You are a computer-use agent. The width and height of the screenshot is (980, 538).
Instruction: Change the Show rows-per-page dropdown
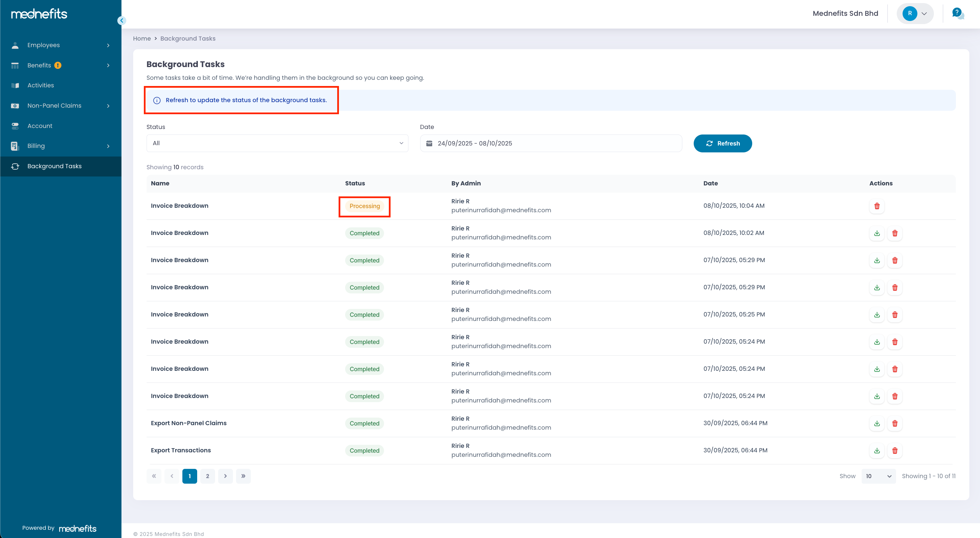[x=878, y=476]
